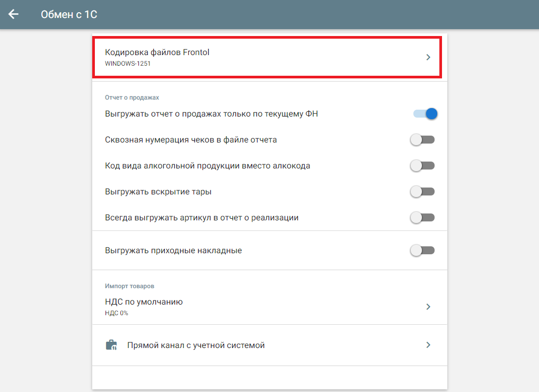Click the Отчет о продажах section heading
Image resolution: width=539 pixels, height=392 pixels.
[132, 97]
